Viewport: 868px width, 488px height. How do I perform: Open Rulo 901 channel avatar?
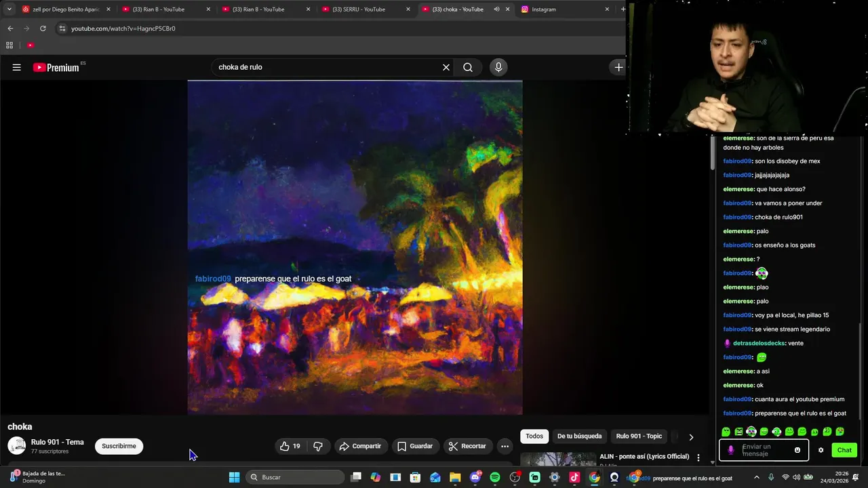17,446
